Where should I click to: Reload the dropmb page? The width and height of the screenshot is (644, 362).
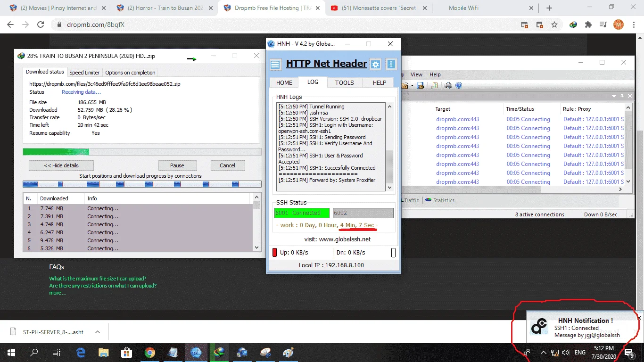tap(41, 25)
